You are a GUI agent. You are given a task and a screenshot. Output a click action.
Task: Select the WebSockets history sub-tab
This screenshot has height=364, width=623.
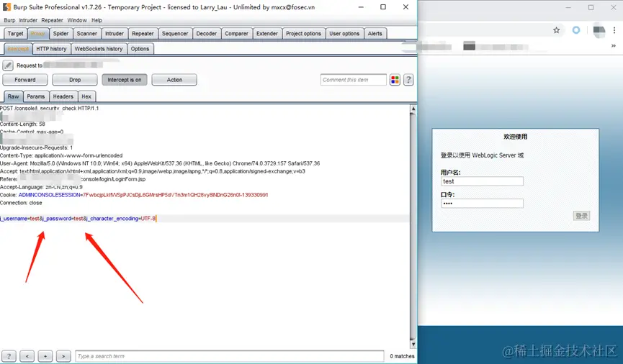[x=99, y=49]
